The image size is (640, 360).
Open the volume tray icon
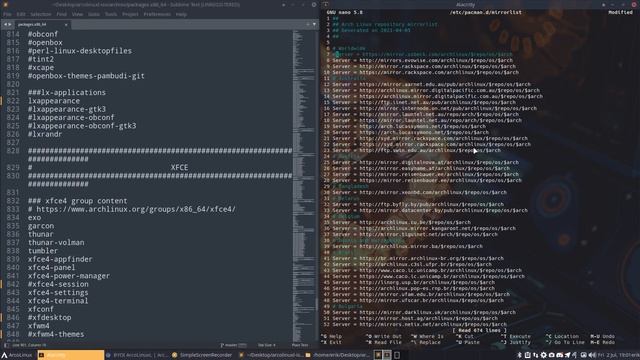click(591, 355)
